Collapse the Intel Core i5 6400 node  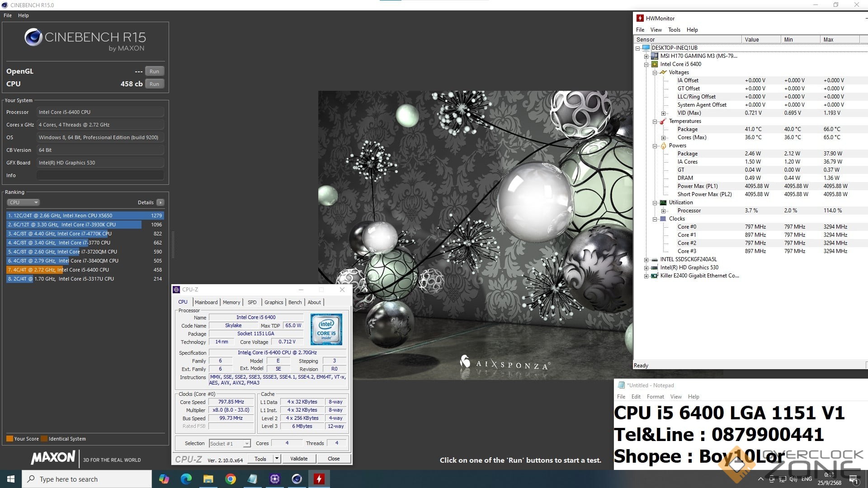[646, 65]
